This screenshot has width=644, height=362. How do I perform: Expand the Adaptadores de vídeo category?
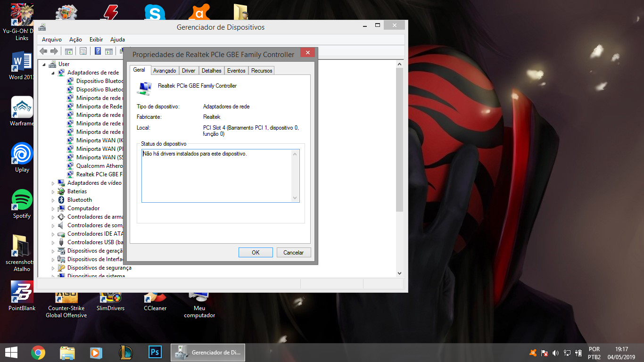click(x=53, y=183)
